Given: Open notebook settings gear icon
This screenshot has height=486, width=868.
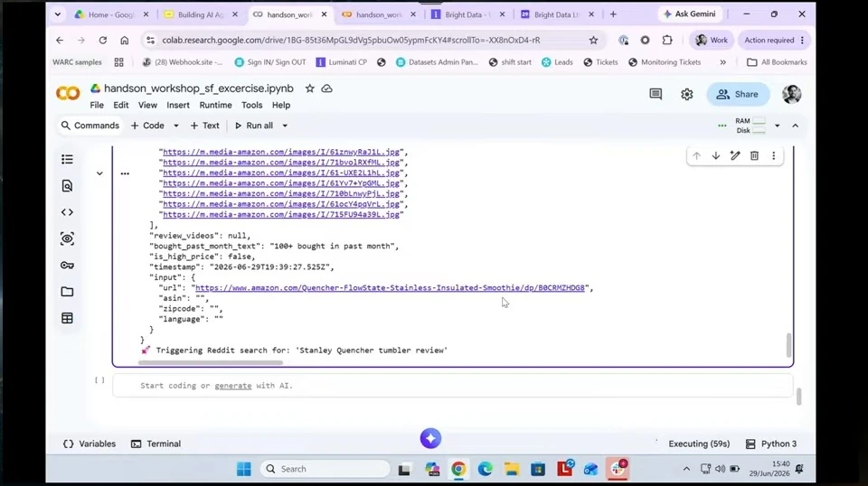Looking at the screenshot, I should click(687, 95).
